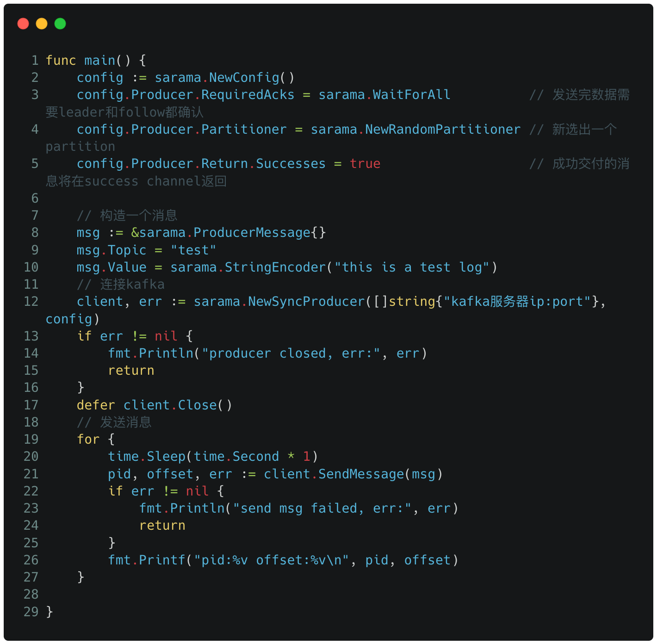Click line number 29

tap(31, 612)
